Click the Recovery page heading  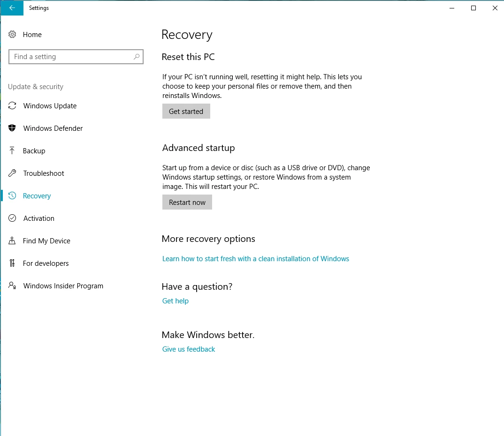pyautogui.click(x=187, y=35)
